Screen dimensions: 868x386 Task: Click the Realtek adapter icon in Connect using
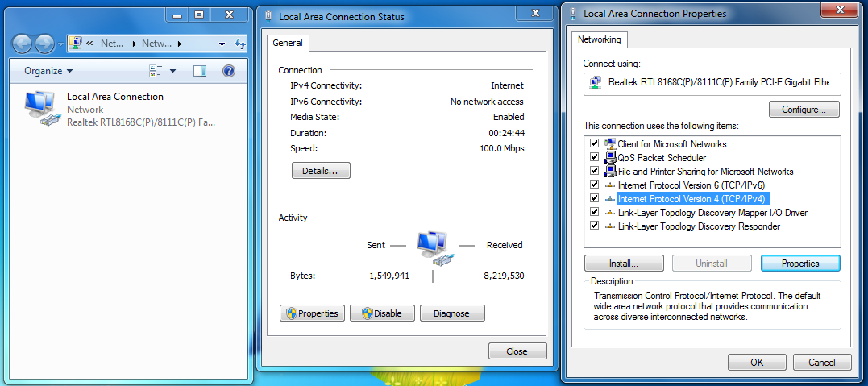[596, 82]
